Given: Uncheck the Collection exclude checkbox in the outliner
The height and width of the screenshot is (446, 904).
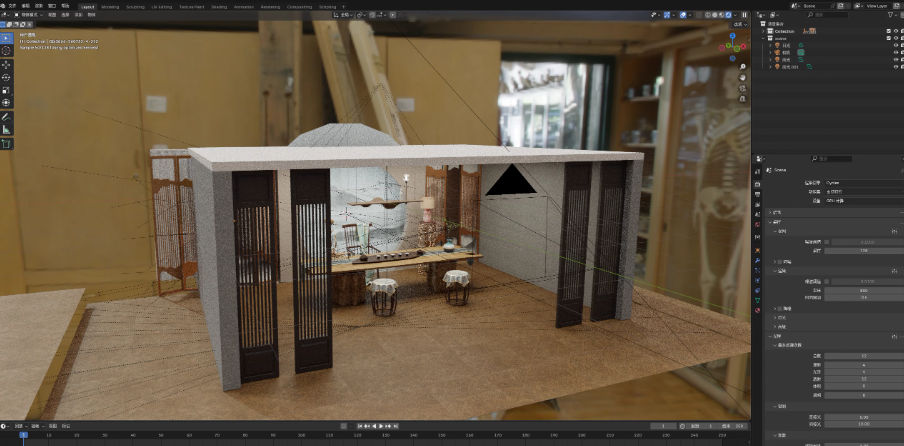Looking at the screenshot, I should pos(889,31).
